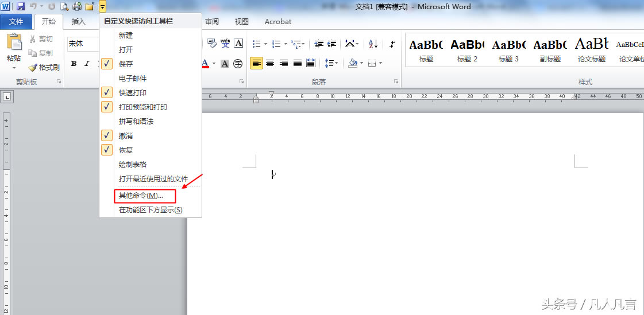Screen dimensions: 644x315
Task: Open the 文件 tab
Action: click(x=16, y=22)
